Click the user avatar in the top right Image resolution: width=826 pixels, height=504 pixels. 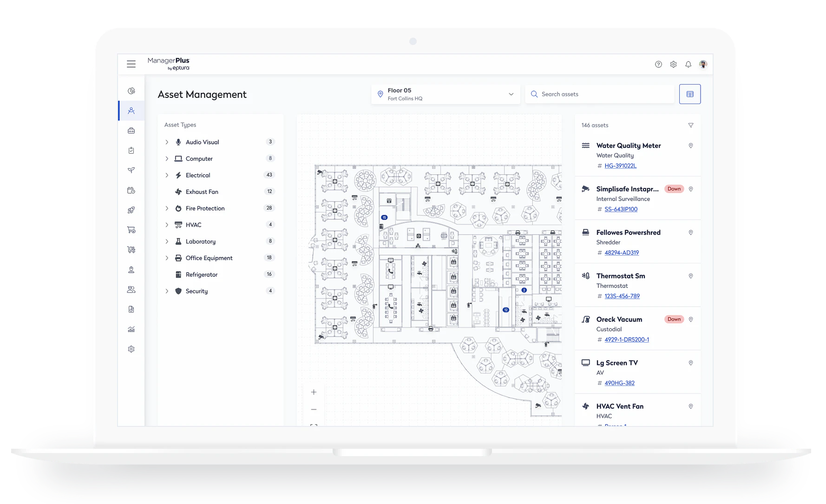[x=703, y=64]
